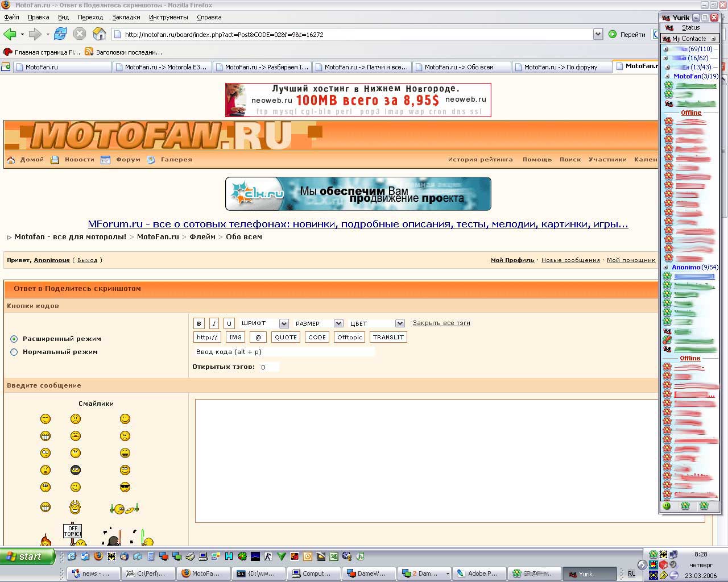Switch to MotoFan.ru -> По форуму tab

click(561, 67)
